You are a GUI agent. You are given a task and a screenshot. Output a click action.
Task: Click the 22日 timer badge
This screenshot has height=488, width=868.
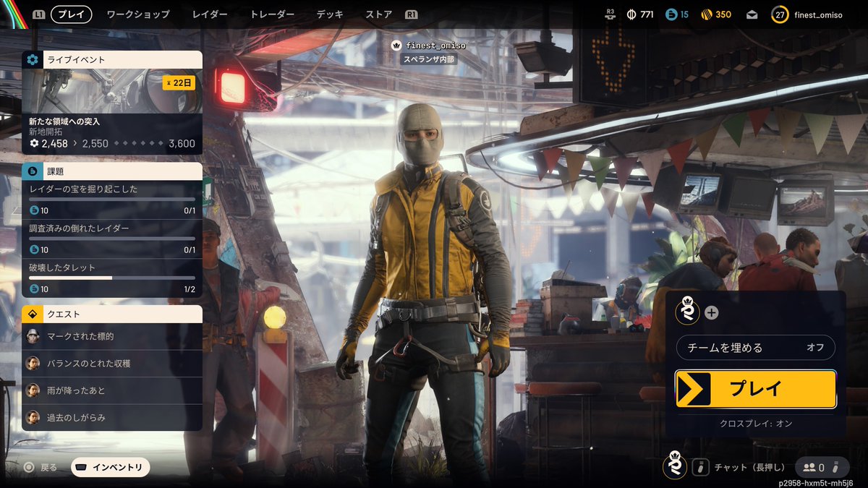click(178, 82)
